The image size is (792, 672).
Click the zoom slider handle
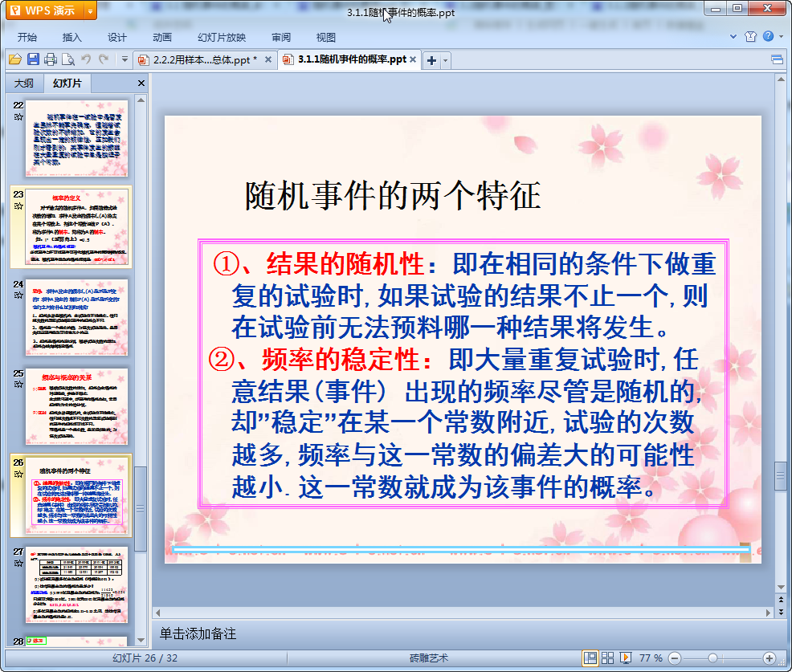[x=712, y=658]
